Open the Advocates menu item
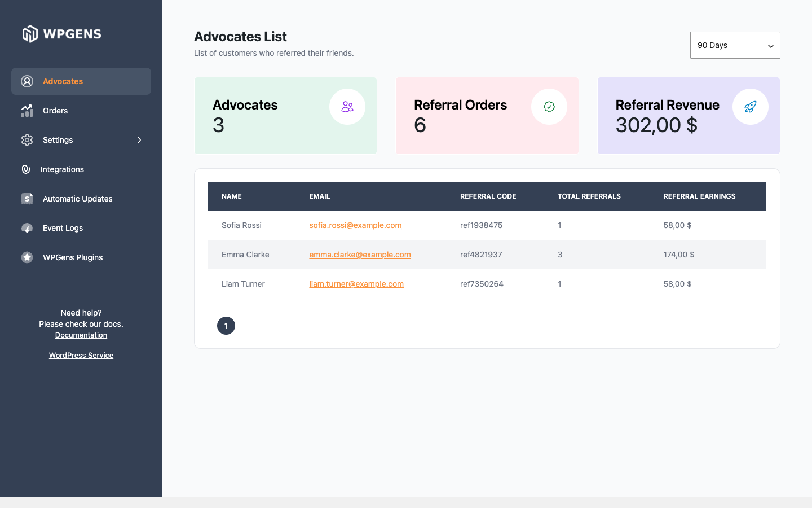 (x=81, y=81)
